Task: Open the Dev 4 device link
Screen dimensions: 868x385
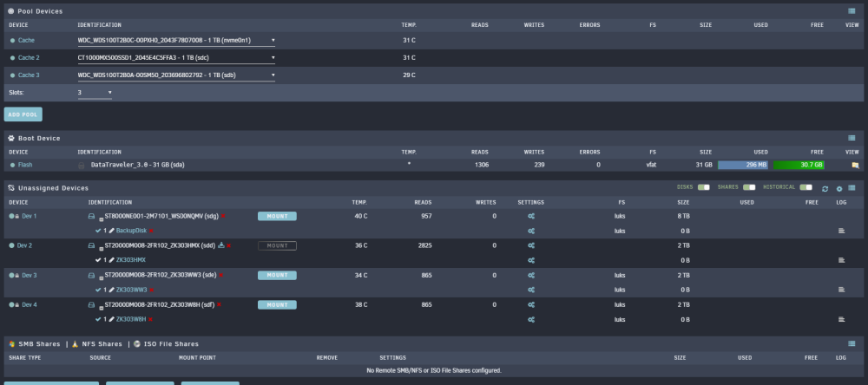Action: pyautogui.click(x=30, y=305)
